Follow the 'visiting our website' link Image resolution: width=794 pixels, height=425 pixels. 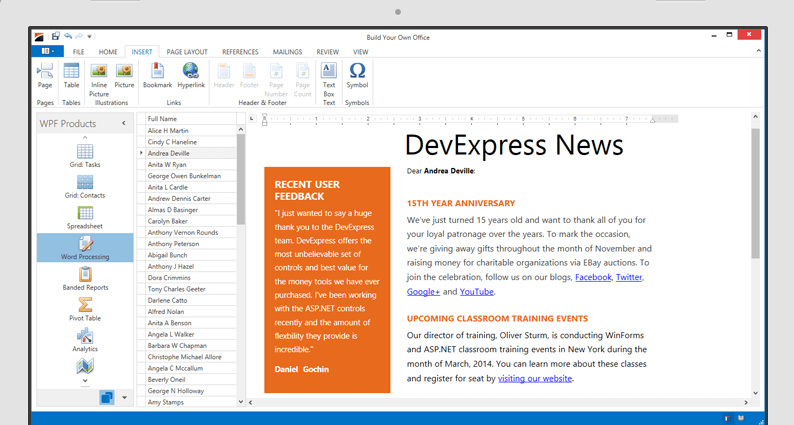point(535,378)
